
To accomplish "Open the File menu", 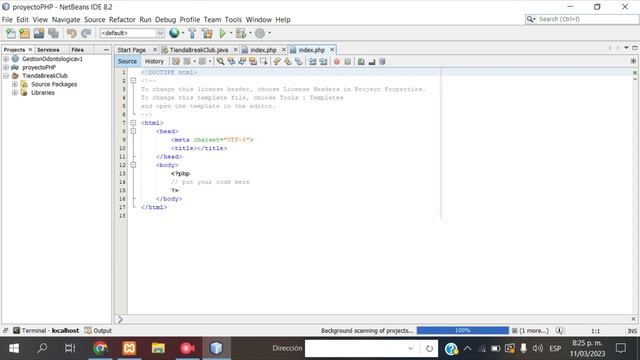I will (x=7, y=20).
